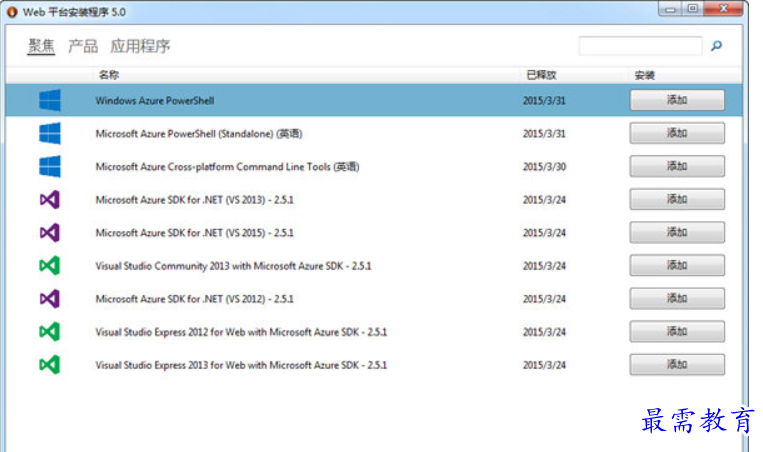This screenshot has width=763, height=452.
Task: Add Azure SDK for .NET (VS 2013)
Action: coord(677,199)
